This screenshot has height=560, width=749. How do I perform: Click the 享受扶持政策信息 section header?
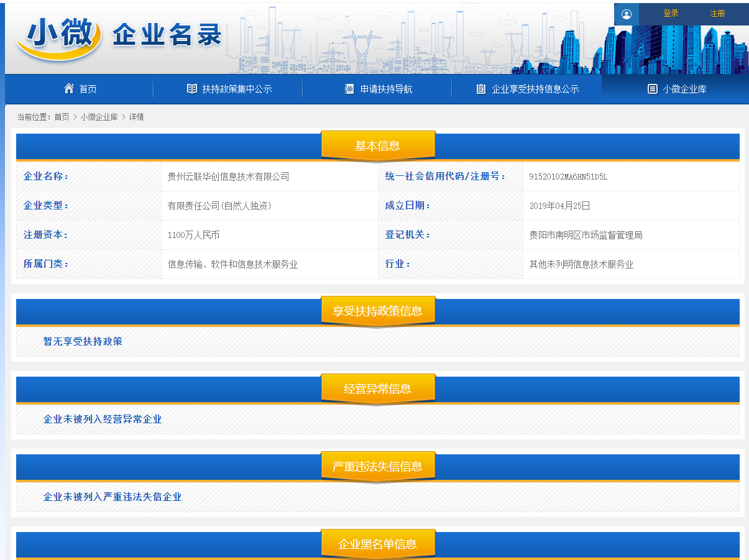click(x=378, y=311)
